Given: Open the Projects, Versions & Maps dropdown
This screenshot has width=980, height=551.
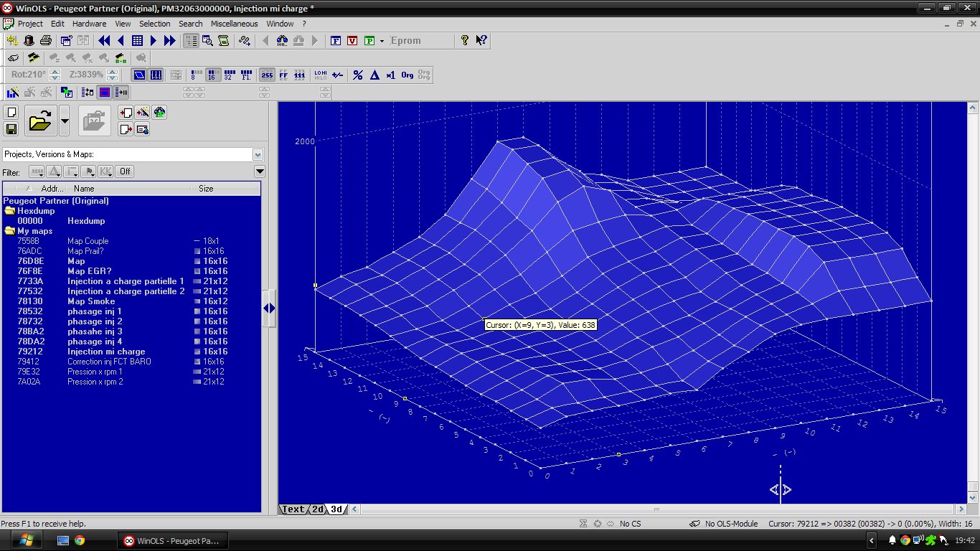Looking at the screenshot, I should point(258,154).
